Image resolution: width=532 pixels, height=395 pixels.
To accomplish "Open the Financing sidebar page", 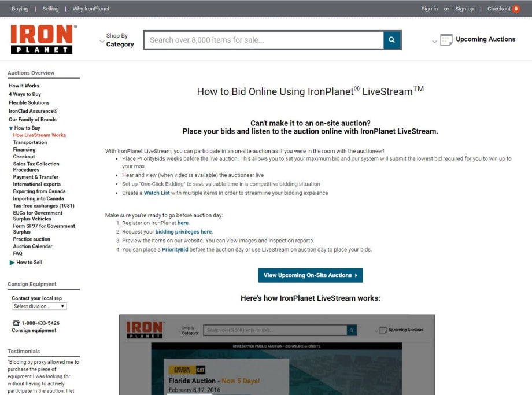I will point(24,149).
